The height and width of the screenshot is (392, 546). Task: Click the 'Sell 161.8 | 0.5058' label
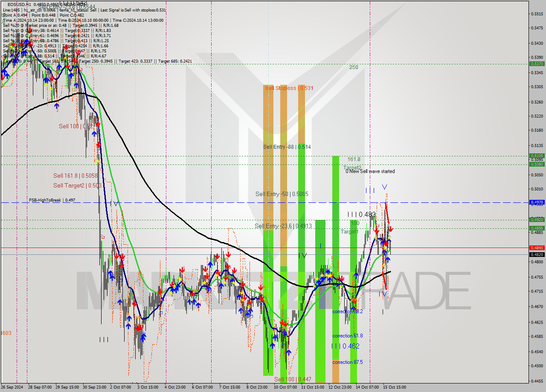pyautogui.click(x=76, y=176)
